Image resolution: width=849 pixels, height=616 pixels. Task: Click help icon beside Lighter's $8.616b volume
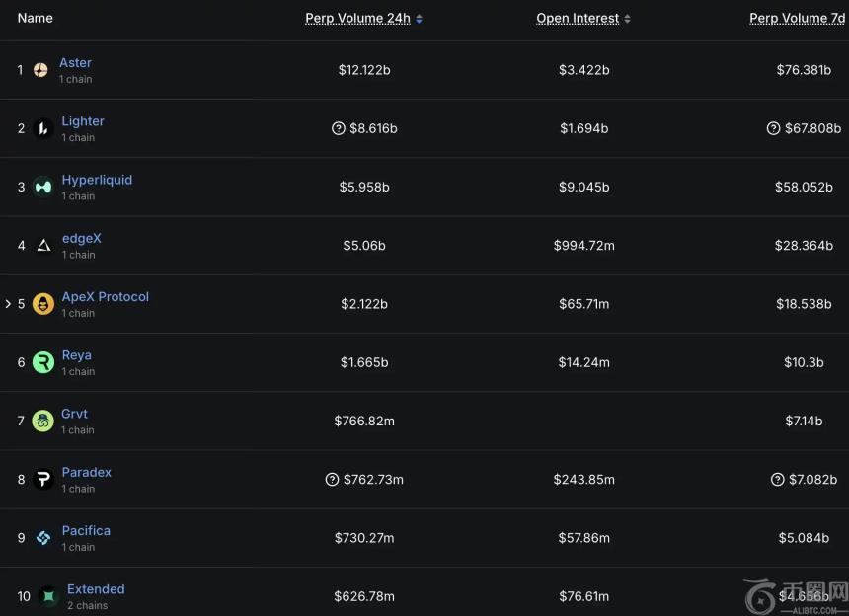click(339, 128)
